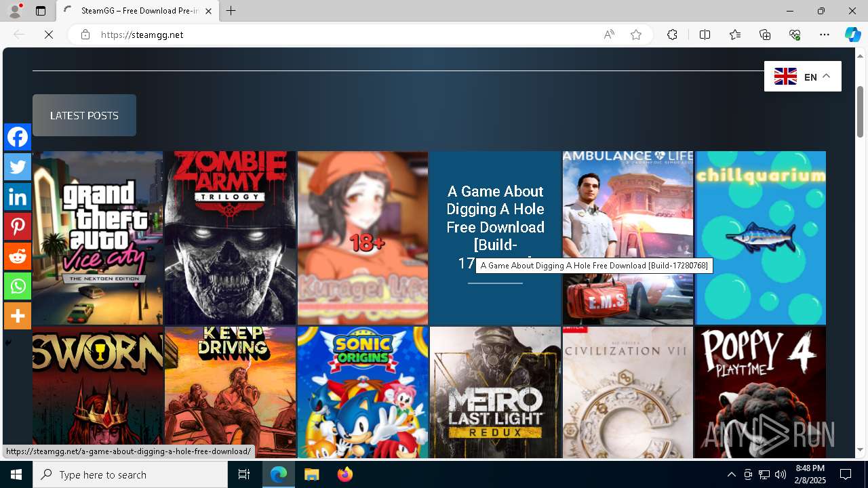Open Ambulance Life game post
The width and height of the screenshot is (868, 488).
click(628, 238)
